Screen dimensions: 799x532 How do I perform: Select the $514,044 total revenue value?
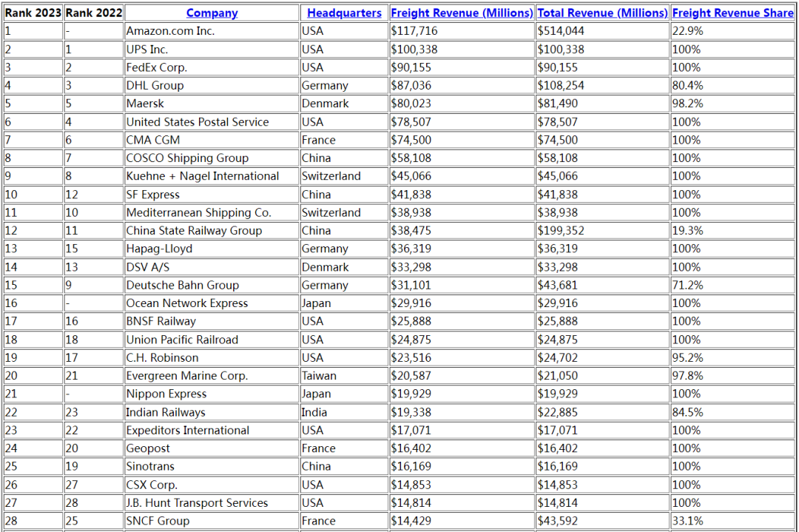click(602, 31)
